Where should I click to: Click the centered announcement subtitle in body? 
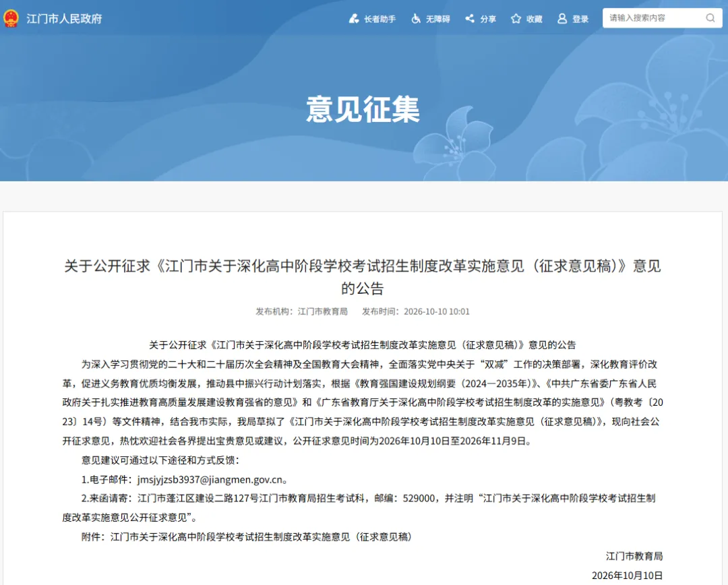362,345
